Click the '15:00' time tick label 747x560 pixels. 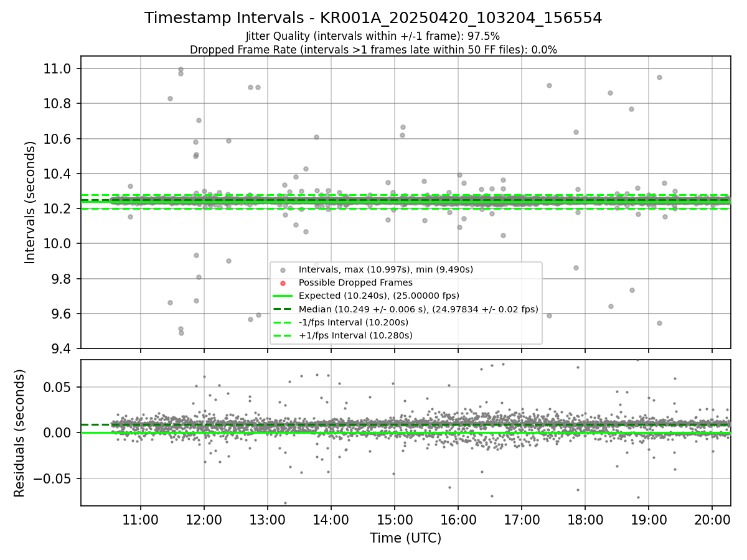pos(394,519)
